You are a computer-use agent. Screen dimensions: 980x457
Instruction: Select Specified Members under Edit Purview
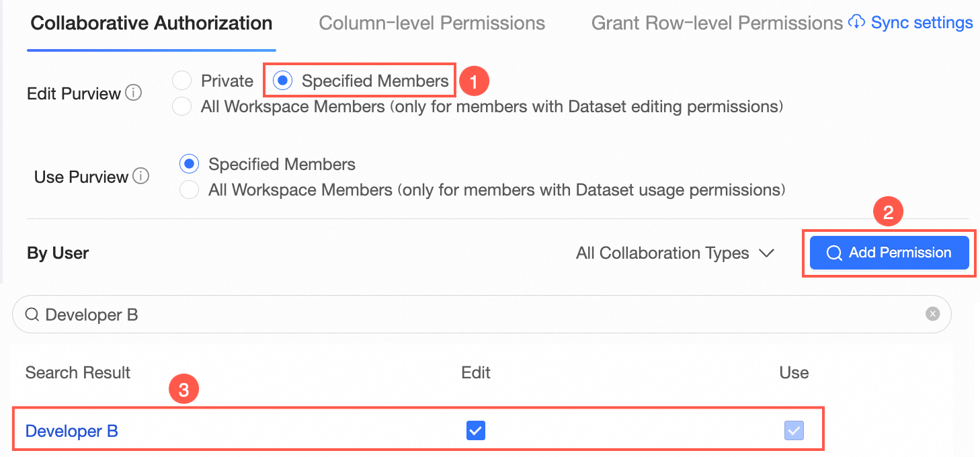[x=283, y=81]
